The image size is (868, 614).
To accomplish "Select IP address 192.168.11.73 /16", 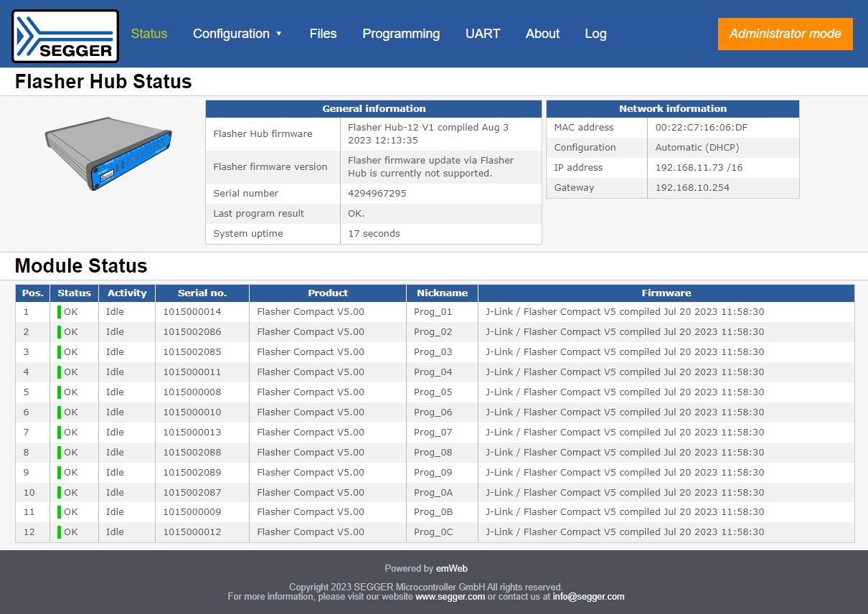I will [x=699, y=168].
